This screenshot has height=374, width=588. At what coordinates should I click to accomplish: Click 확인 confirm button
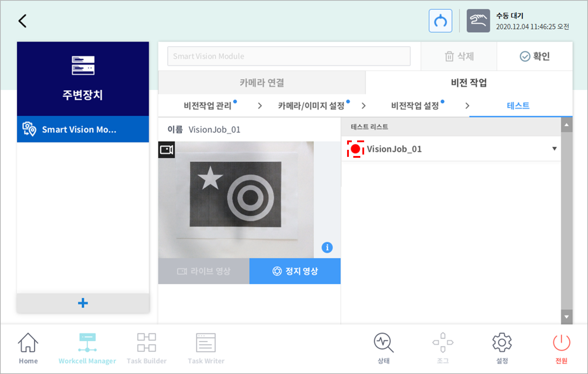[x=535, y=56]
